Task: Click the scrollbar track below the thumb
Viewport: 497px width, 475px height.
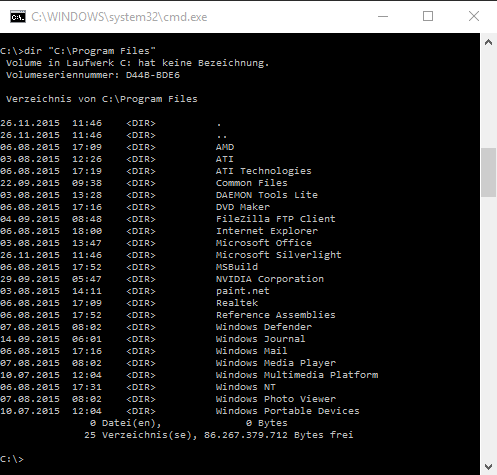Action: click(489, 327)
